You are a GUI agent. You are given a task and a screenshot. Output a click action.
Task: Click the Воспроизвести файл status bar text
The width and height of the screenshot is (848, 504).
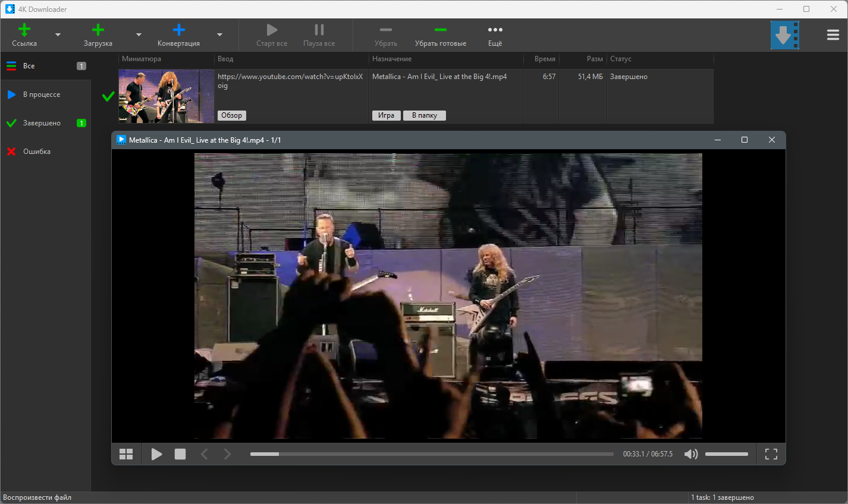tap(37, 497)
